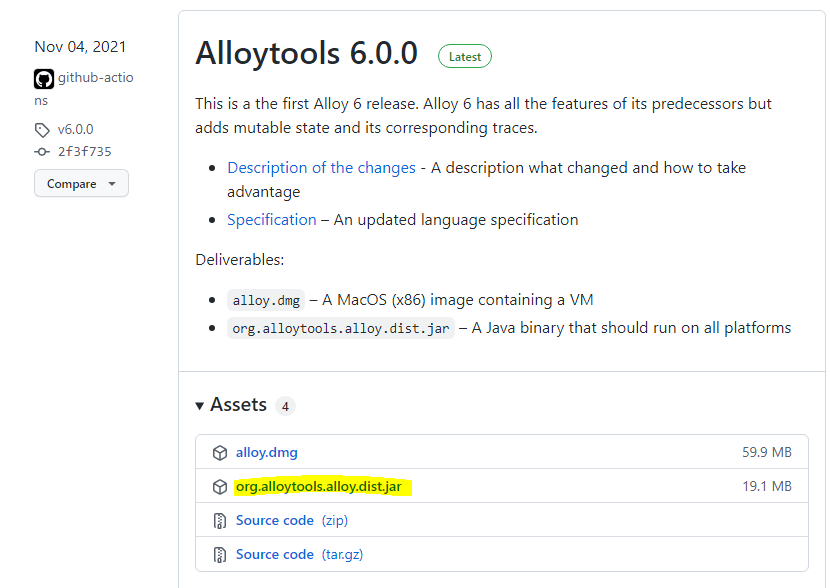Screen dimensions: 830x588
Task: Collapse the Assets section triangle
Action: click(x=200, y=406)
